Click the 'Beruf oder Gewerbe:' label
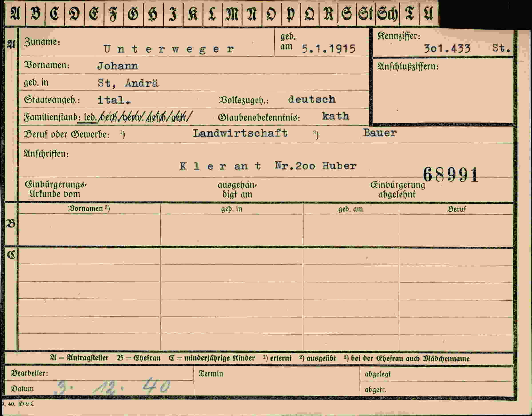Screen dimensions: 532x416 [x=67, y=134]
